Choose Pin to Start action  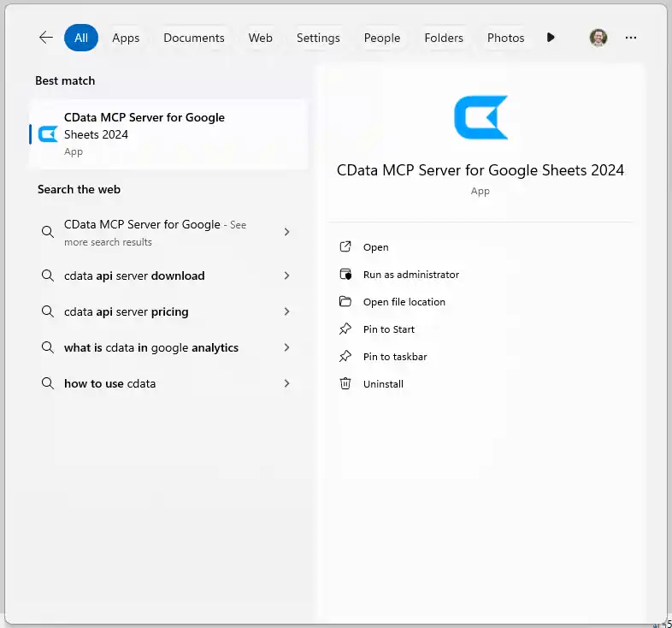pos(388,329)
